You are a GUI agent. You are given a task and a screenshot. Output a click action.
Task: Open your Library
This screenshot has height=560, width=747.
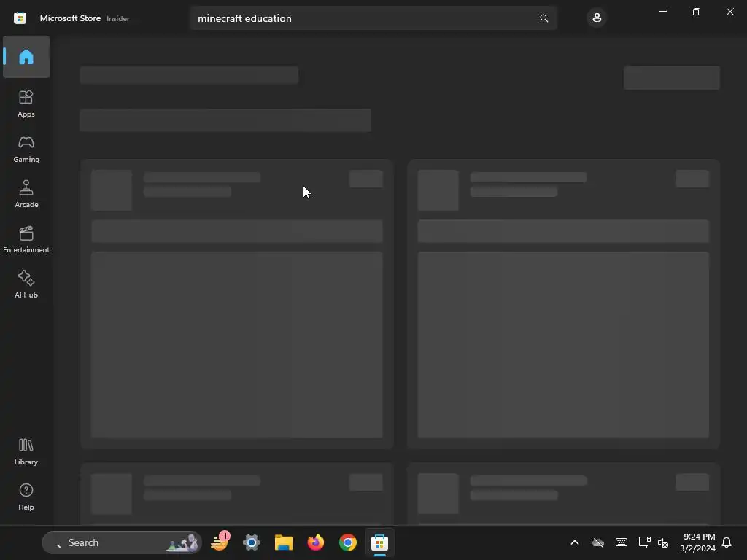tap(26, 452)
